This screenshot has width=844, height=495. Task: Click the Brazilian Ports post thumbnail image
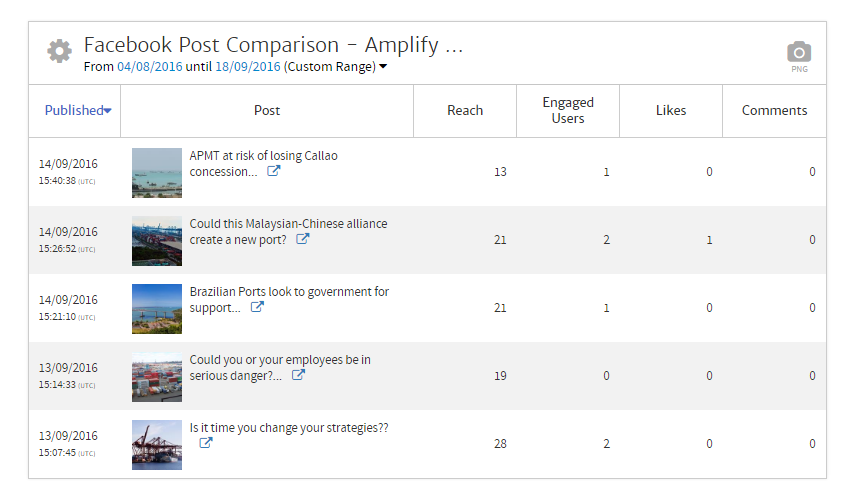[x=157, y=308]
